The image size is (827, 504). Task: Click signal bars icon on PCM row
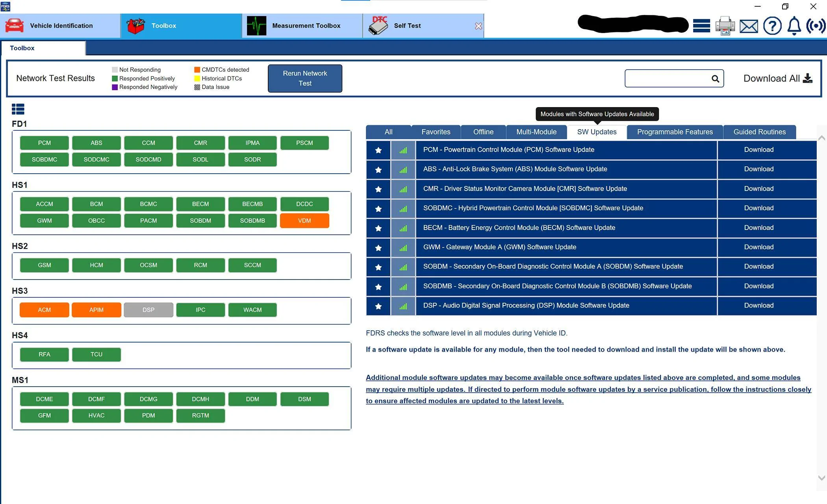[403, 150]
